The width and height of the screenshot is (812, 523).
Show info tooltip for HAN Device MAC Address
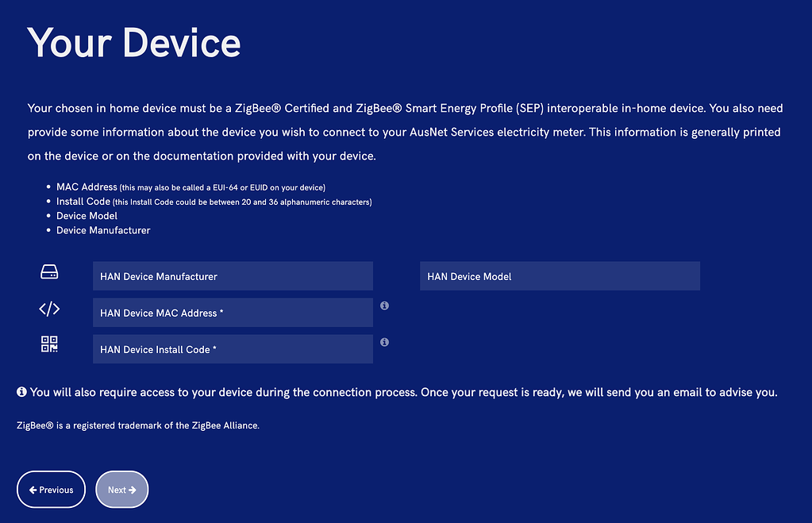[x=384, y=306]
